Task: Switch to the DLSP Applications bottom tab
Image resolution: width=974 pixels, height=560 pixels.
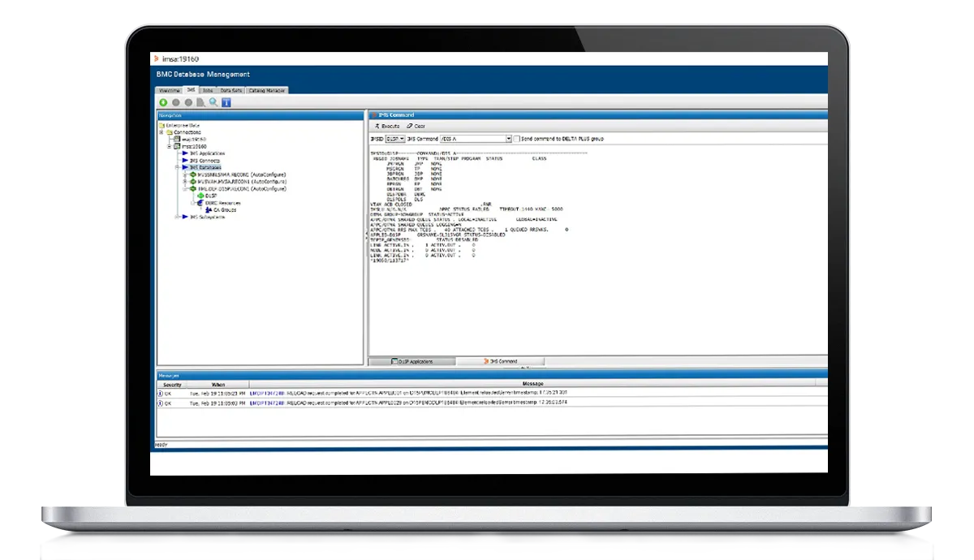Action: coord(412,361)
